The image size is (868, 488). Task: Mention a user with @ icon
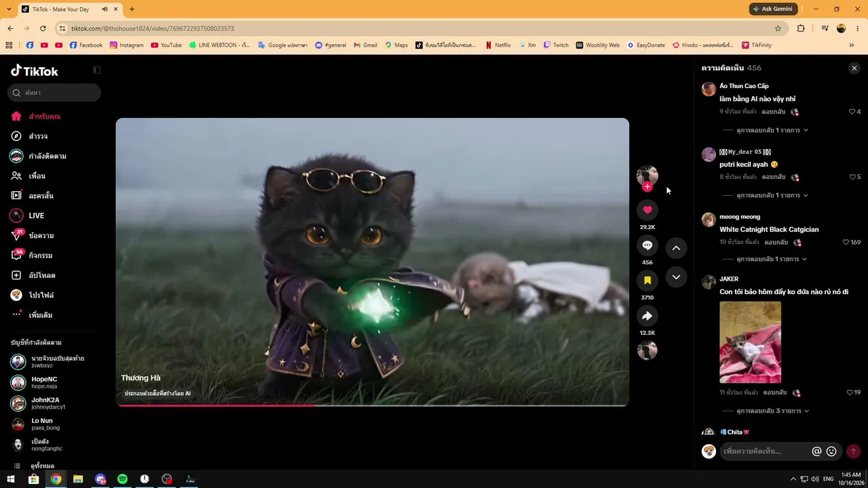point(816,451)
